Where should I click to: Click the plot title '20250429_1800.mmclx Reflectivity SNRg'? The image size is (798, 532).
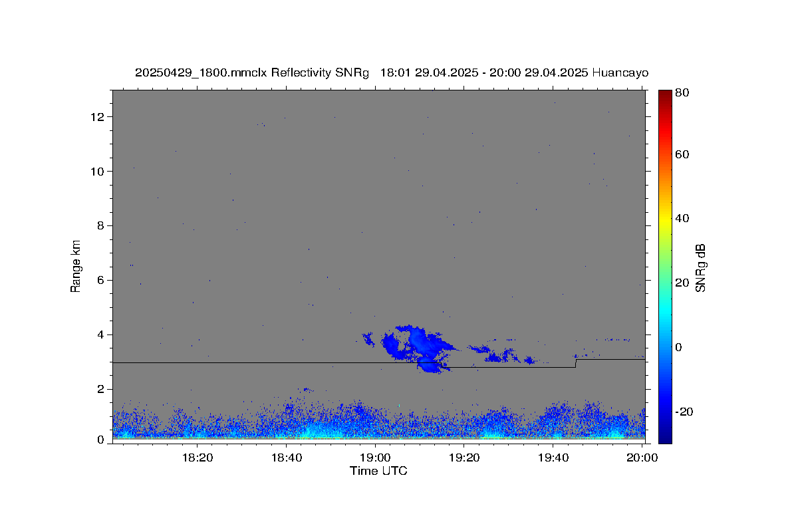pos(251,73)
